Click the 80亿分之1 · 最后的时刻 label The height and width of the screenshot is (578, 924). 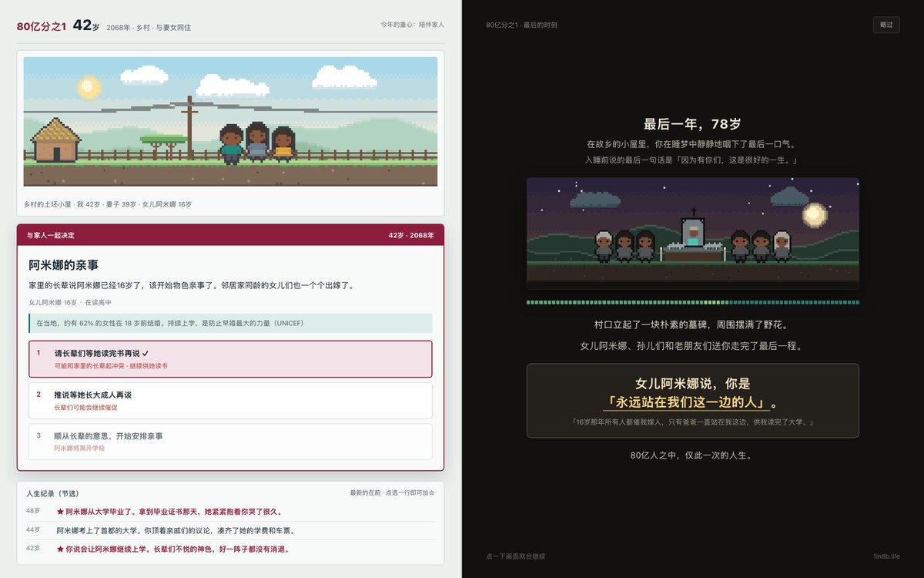click(x=521, y=25)
